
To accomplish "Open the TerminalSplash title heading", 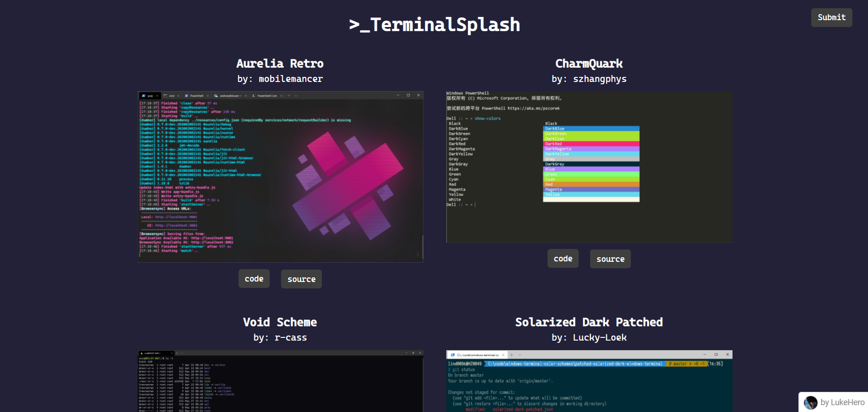I will 434,25.
